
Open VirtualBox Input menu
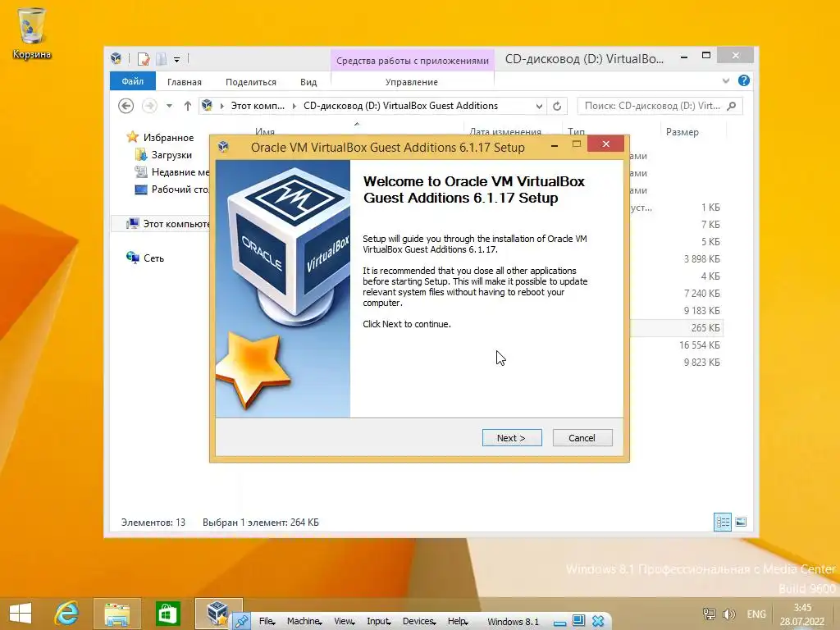379,622
